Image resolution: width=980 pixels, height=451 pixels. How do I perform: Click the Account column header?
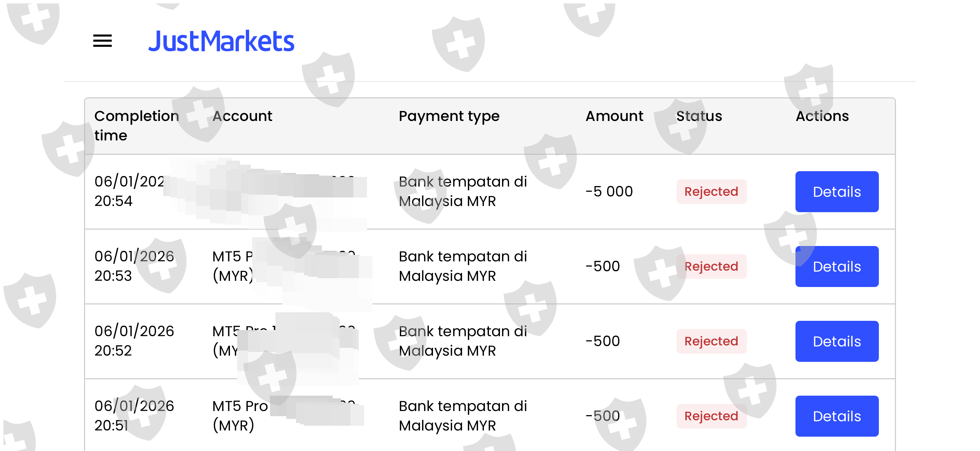coord(242,116)
